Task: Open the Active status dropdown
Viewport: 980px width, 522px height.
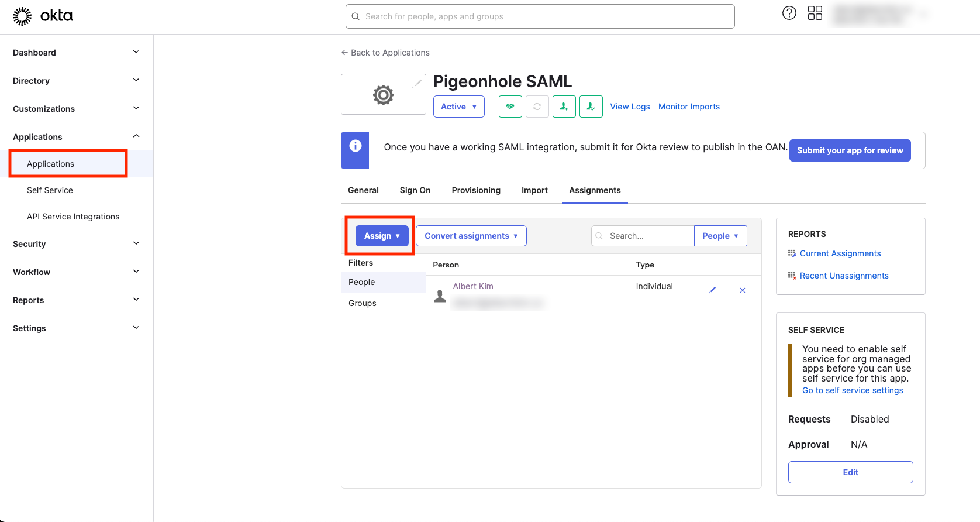Action: point(459,107)
